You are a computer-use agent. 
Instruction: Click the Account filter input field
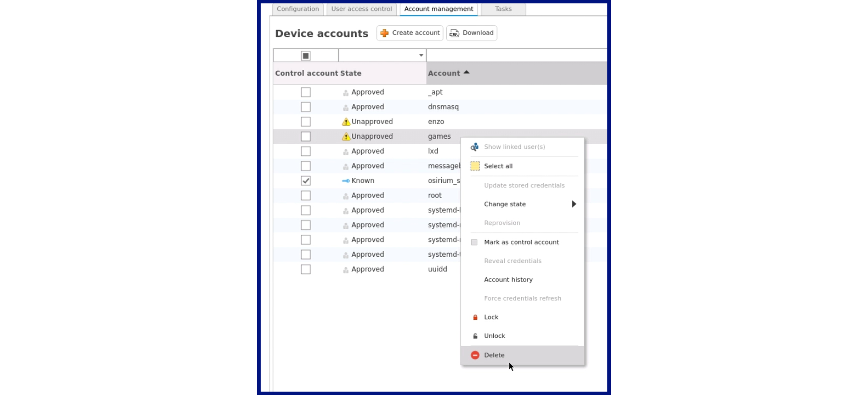(517, 55)
